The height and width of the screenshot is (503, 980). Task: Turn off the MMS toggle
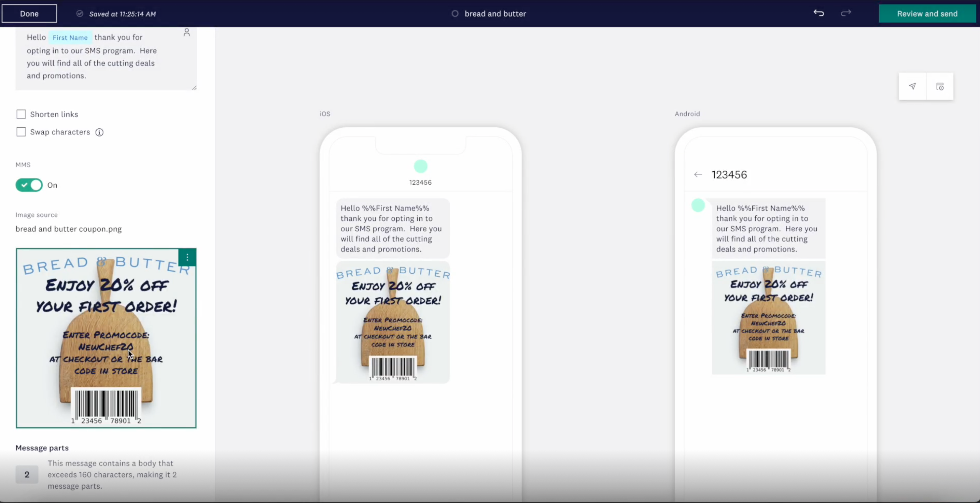pyautogui.click(x=29, y=185)
